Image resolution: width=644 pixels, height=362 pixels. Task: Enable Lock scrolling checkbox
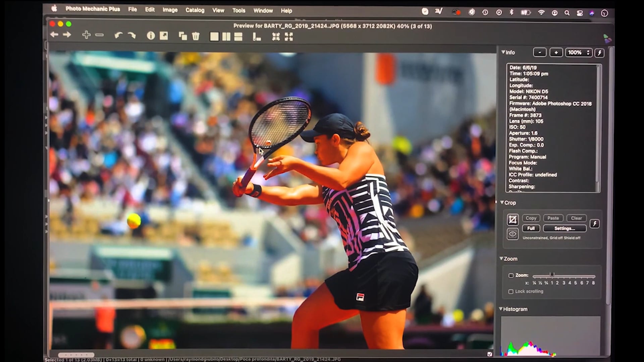(x=511, y=292)
